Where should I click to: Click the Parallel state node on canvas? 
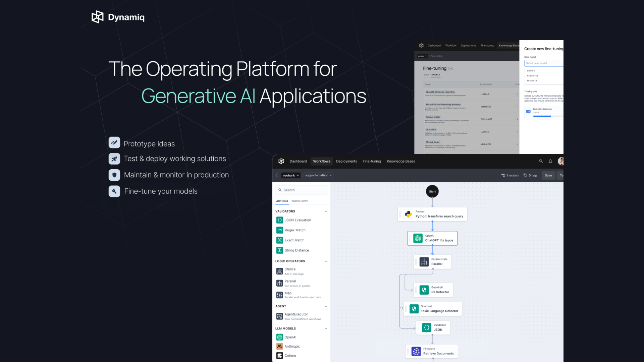432,262
